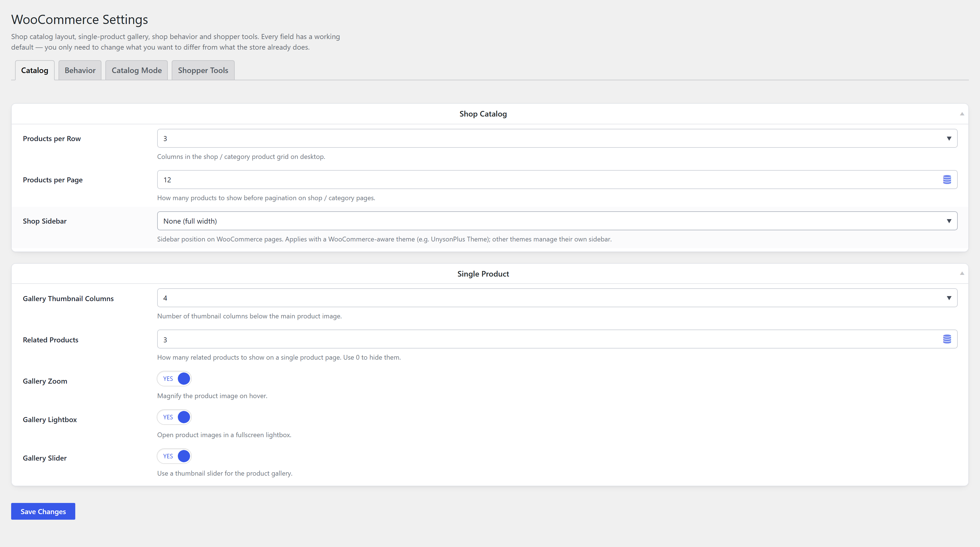Click the Gallery Lightbox label
980x547 pixels.
pos(50,420)
